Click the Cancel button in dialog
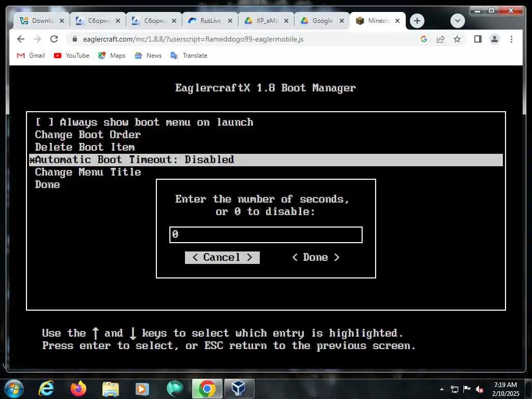532x399 pixels. pos(222,258)
